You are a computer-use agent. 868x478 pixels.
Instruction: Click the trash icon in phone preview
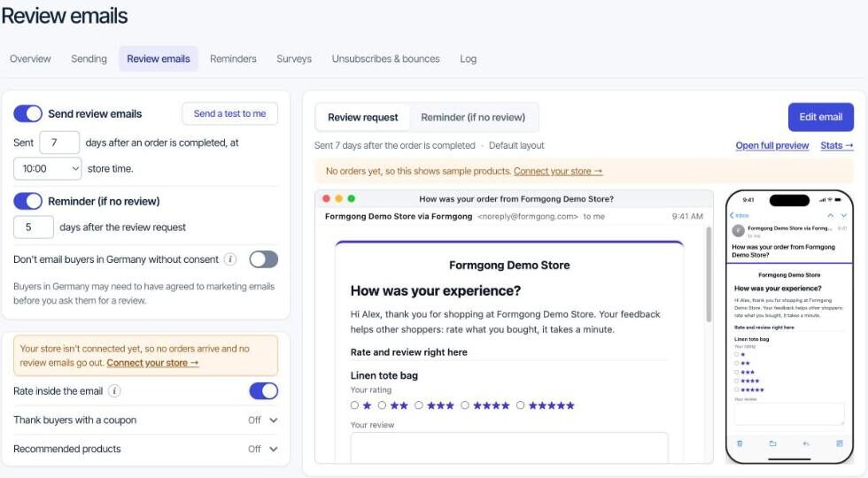(x=740, y=443)
